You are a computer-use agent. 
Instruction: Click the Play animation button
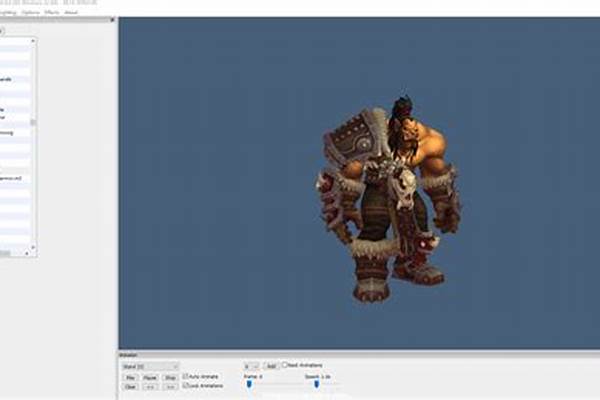point(130,377)
